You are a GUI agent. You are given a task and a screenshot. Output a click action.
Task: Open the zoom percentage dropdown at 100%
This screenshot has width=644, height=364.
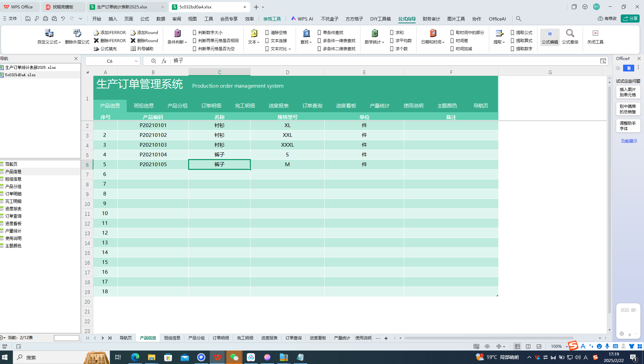[x=566, y=346]
